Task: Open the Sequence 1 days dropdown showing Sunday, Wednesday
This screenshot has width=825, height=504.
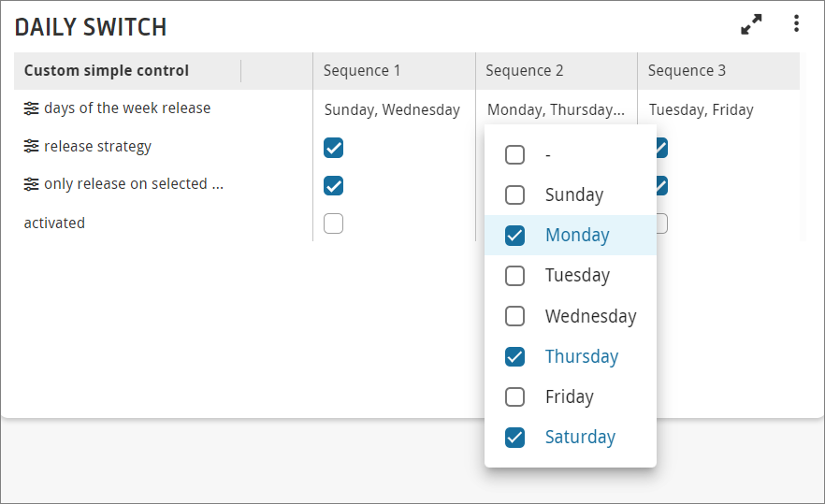Action: 393,109
